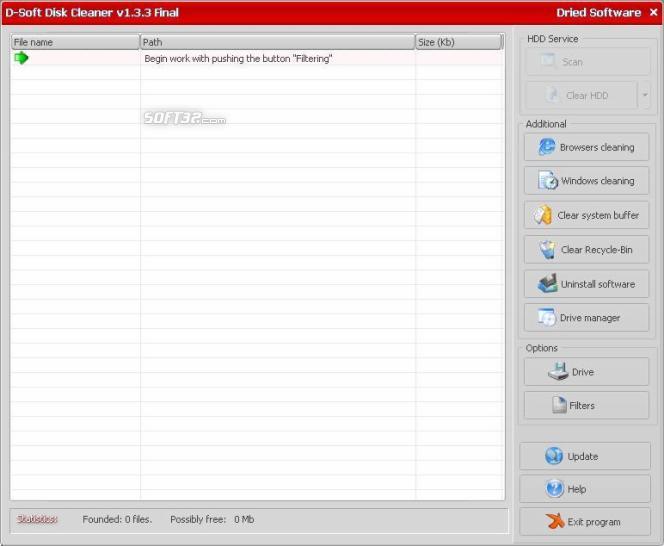The height and width of the screenshot is (546, 664).
Task: Click the Recycle-Bin icon
Action: 547,249
